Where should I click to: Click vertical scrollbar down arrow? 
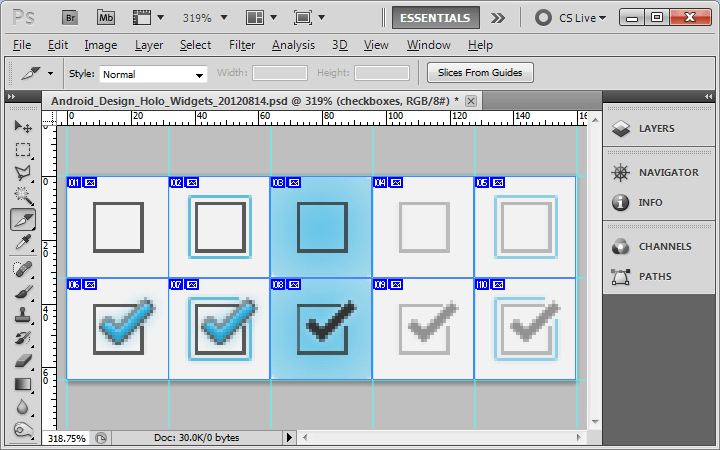click(595, 422)
